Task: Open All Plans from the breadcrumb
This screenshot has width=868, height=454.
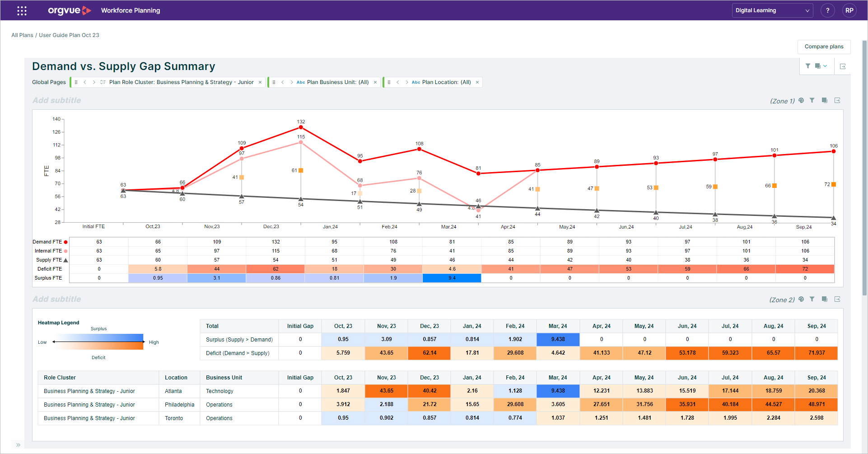Action: click(x=22, y=35)
